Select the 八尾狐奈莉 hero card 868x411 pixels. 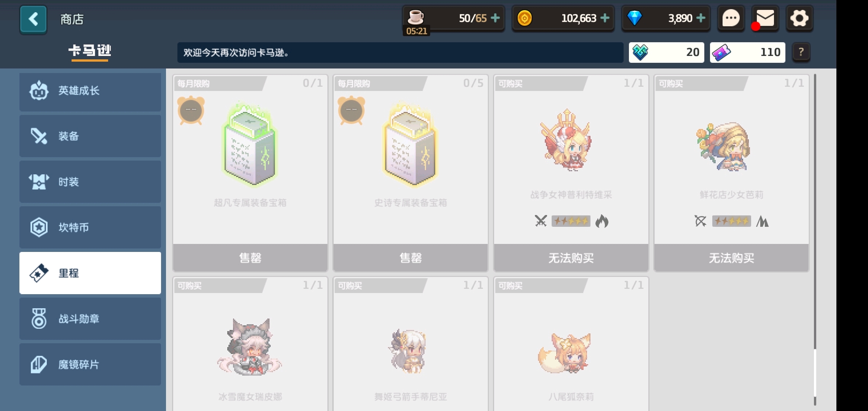[571, 344]
